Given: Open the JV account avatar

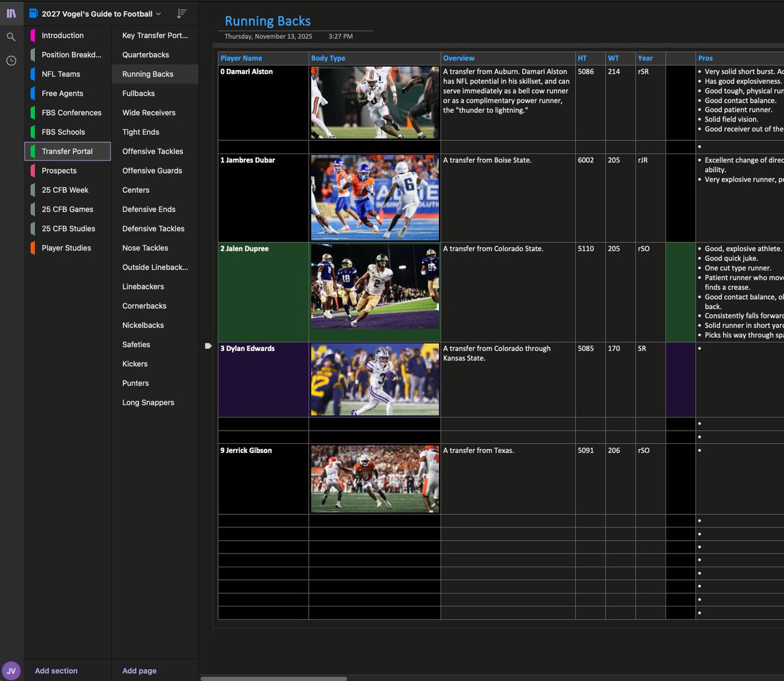Looking at the screenshot, I should (11, 671).
